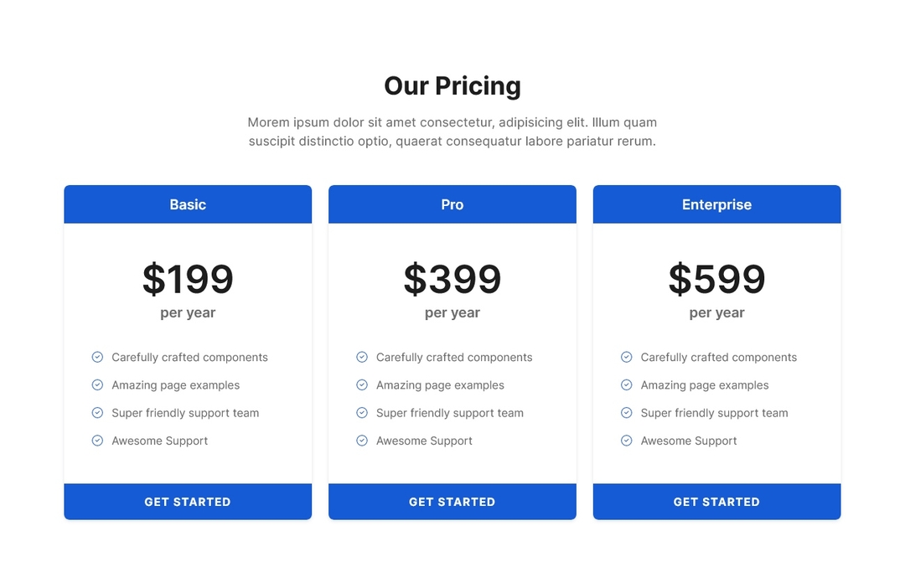This screenshot has width=905, height=588.
Task: Click the checkmark icon beside Enterprise's Amazing page examples
Action: (626, 384)
